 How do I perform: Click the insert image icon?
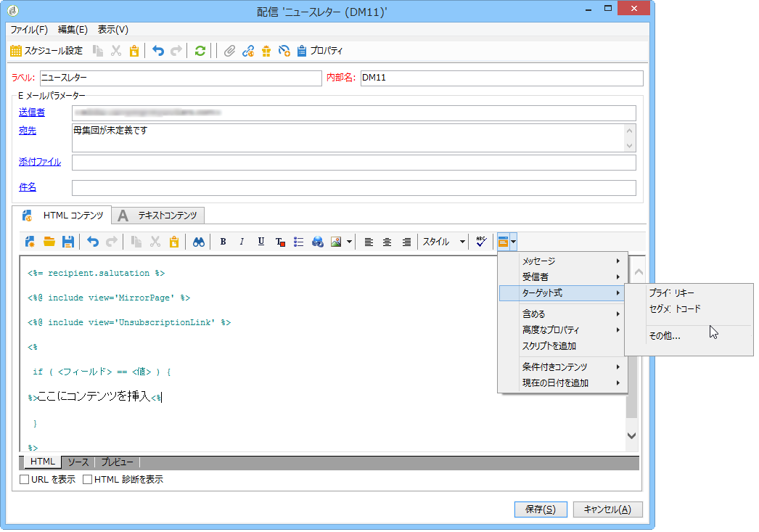coord(336,242)
